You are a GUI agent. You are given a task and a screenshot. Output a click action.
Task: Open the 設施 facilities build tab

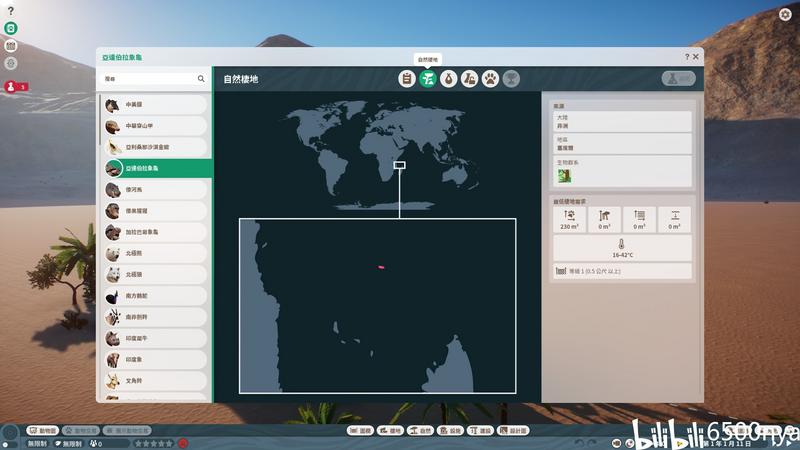(x=451, y=431)
